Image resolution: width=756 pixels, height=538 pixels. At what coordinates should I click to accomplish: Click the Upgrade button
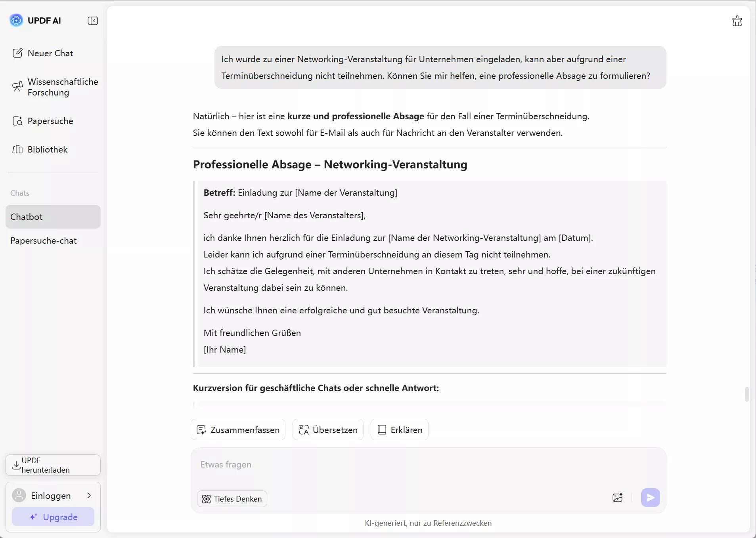click(53, 517)
